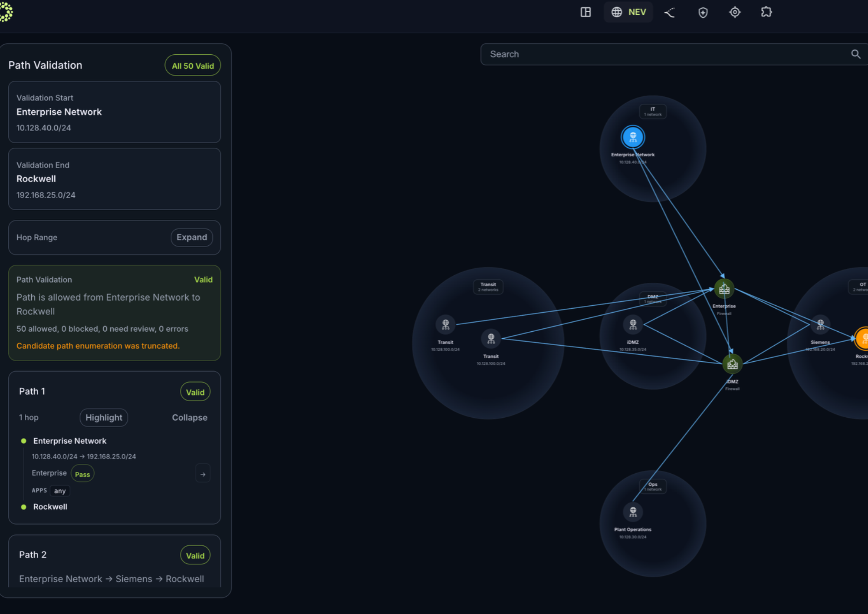The width and height of the screenshot is (868, 614).
Task: Click the DMZ group label
Action: pos(653,299)
